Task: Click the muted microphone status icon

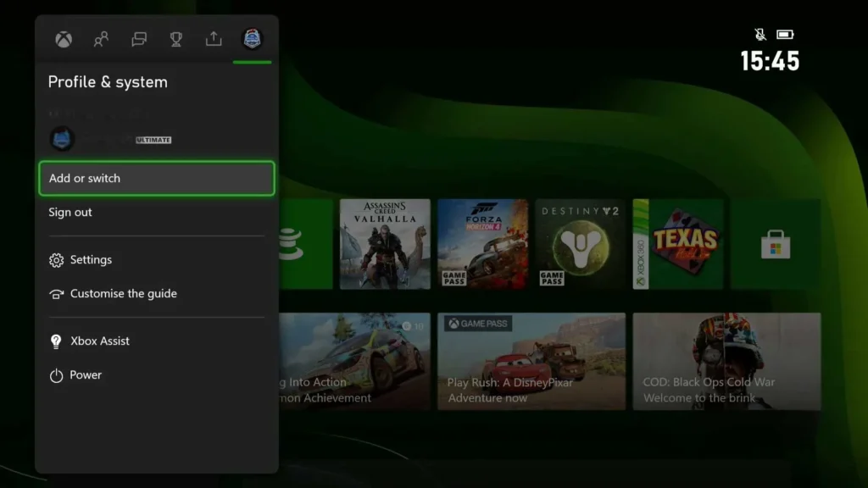Action: point(760,34)
